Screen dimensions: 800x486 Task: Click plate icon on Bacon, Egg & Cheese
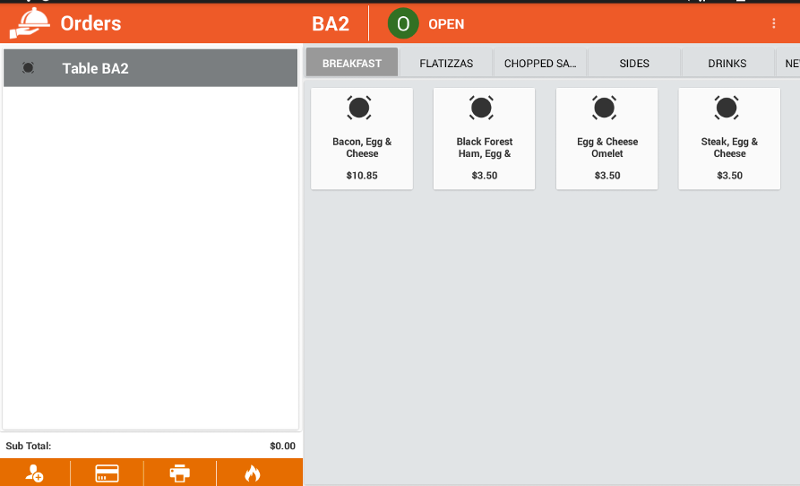tap(359, 108)
